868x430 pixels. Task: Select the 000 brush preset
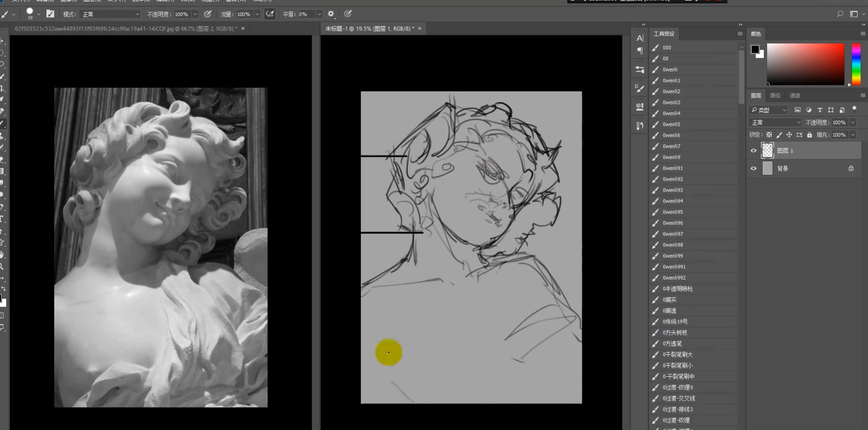pos(694,47)
